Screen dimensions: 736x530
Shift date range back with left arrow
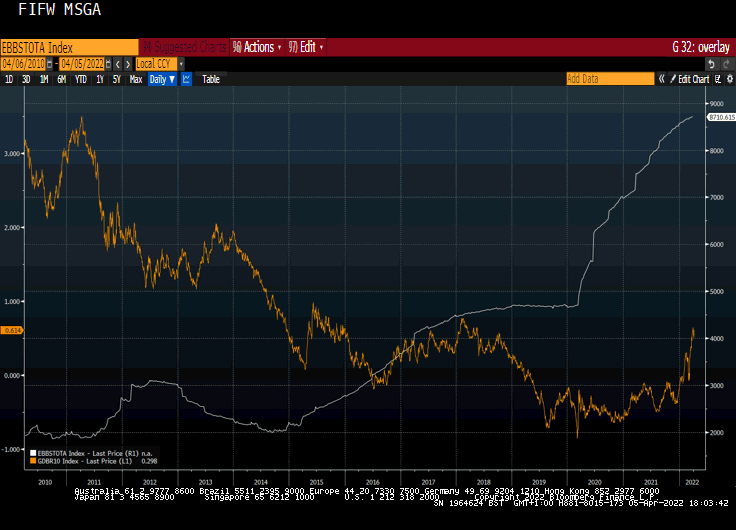tap(118, 64)
